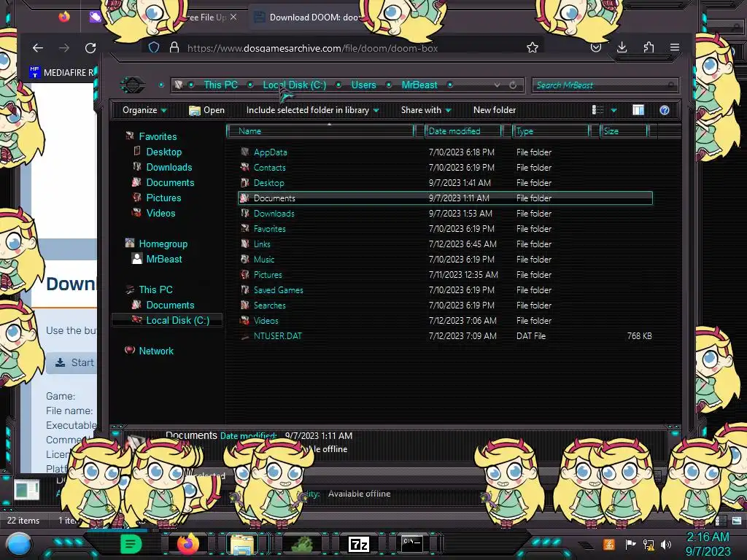Open Videos under Favorites
The width and height of the screenshot is (747, 560).
(160, 214)
